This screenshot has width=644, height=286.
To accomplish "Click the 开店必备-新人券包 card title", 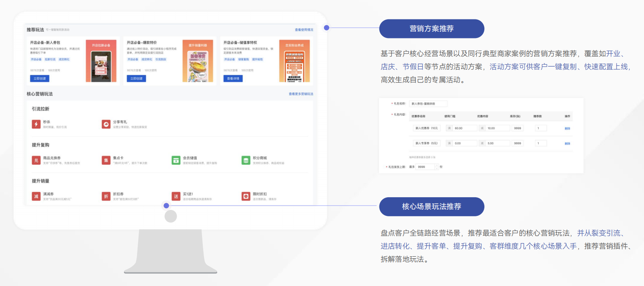I will pyautogui.click(x=45, y=42).
